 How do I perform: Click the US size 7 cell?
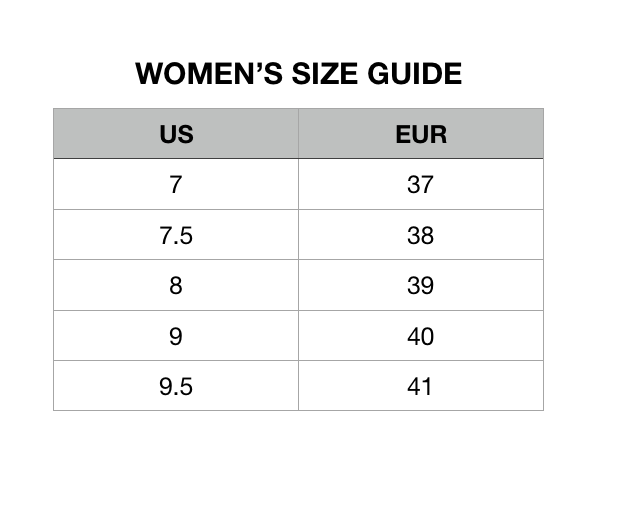click(176, 185)
